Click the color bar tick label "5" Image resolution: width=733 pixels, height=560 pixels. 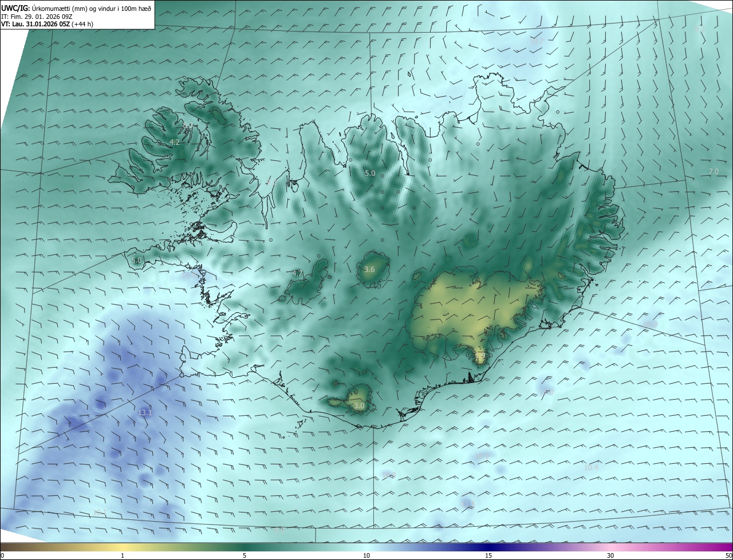coord(245,555)
